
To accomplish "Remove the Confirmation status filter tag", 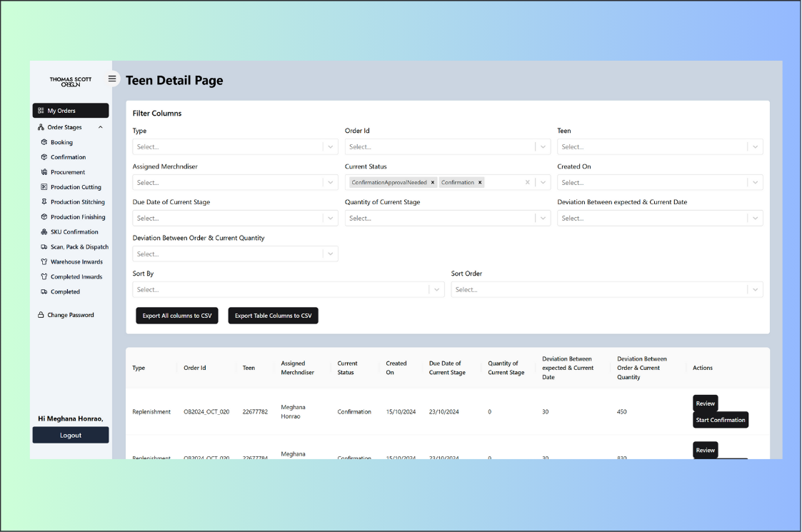I will point(480,183).
